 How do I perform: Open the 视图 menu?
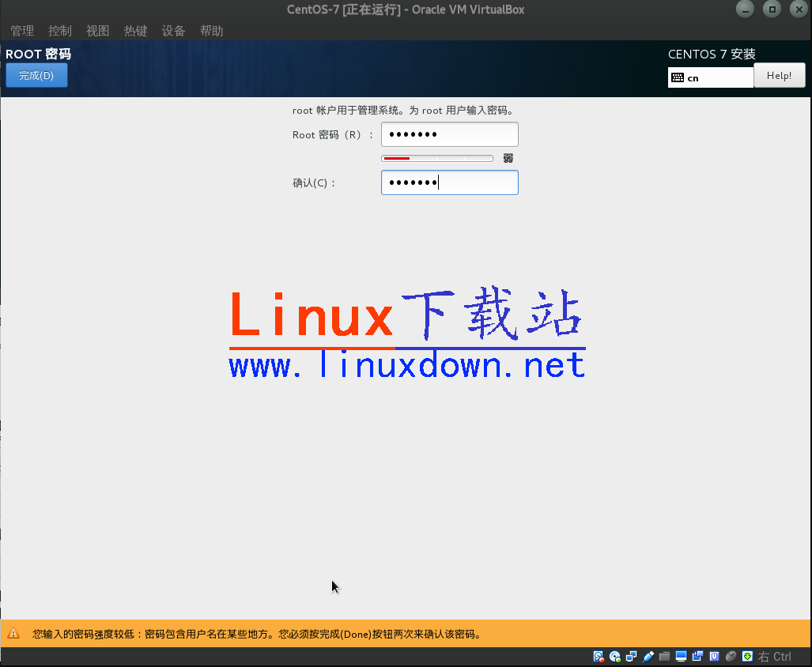98,31
